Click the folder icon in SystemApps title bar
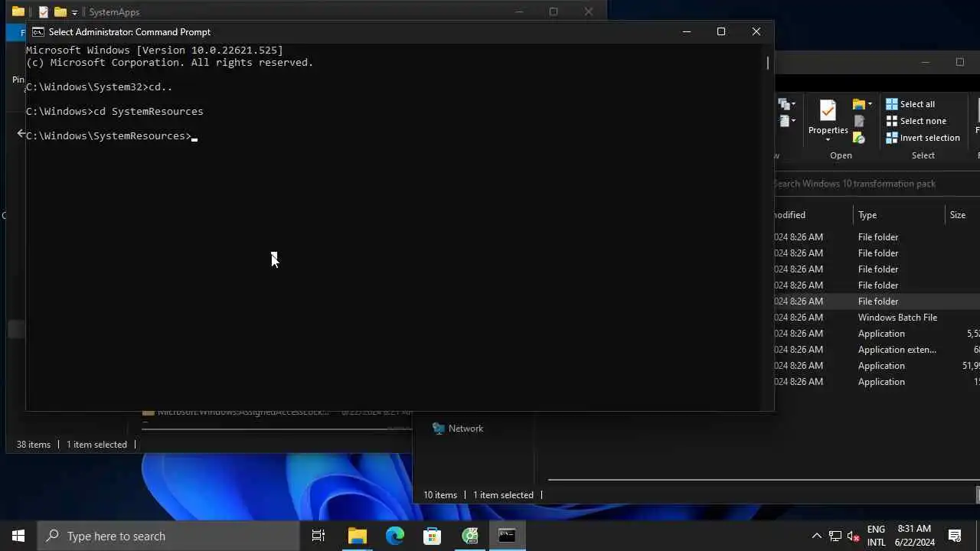The width and height of the screenshot is (980, 551). pyautogui.click(x=18, y=11)
